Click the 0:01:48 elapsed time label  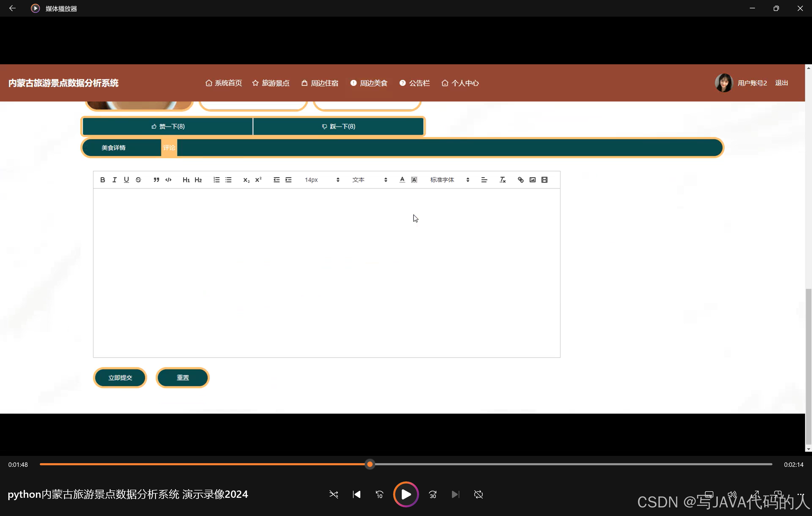pyautogui.click(x=18, y=464)
